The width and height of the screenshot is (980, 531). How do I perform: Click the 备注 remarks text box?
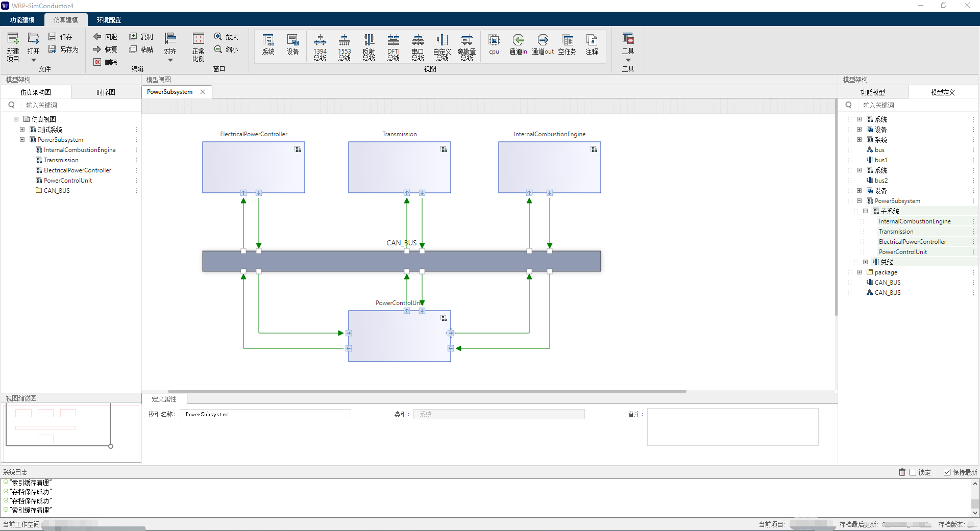(x=733, y=427)
